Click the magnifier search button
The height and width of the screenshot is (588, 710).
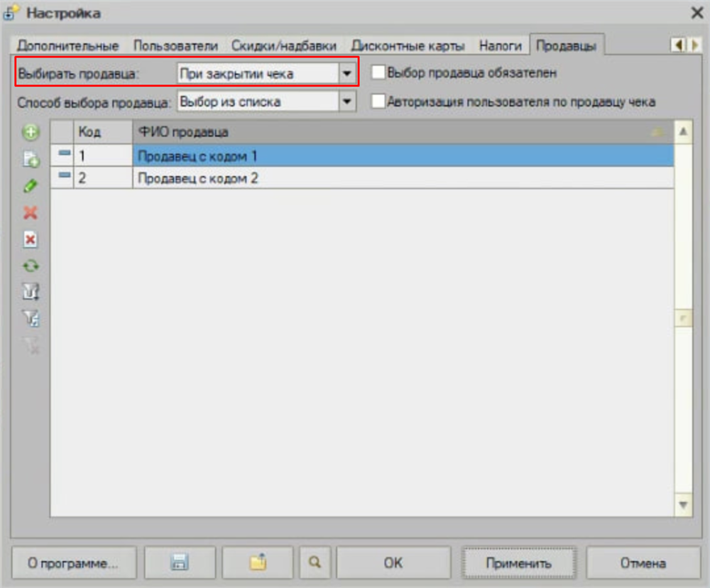315,563
